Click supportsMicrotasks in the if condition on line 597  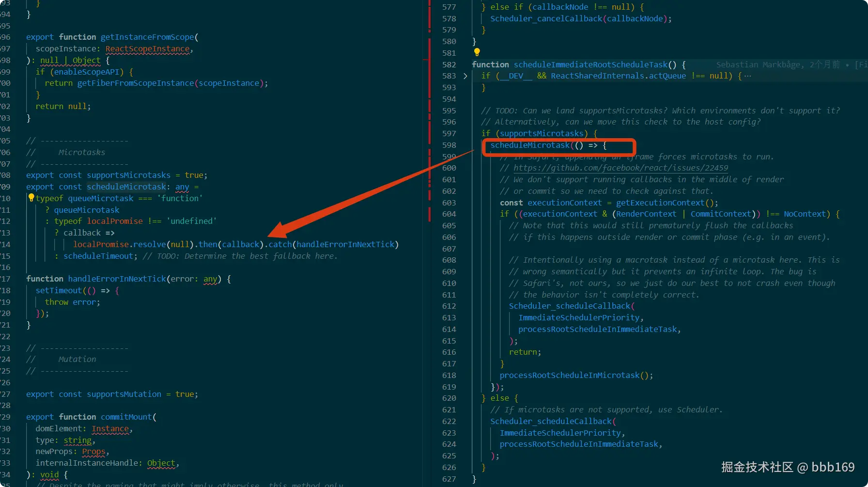(x=542, y=134)
